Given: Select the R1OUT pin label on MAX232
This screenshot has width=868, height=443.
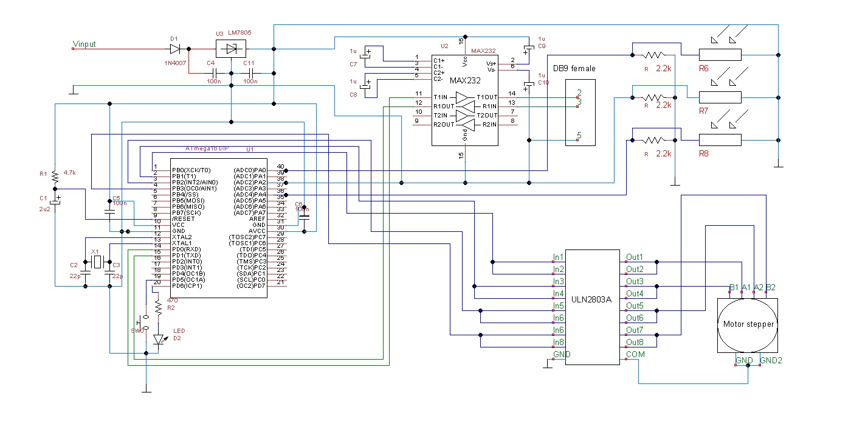Looking at the screenshot, I should coord(443,106).
